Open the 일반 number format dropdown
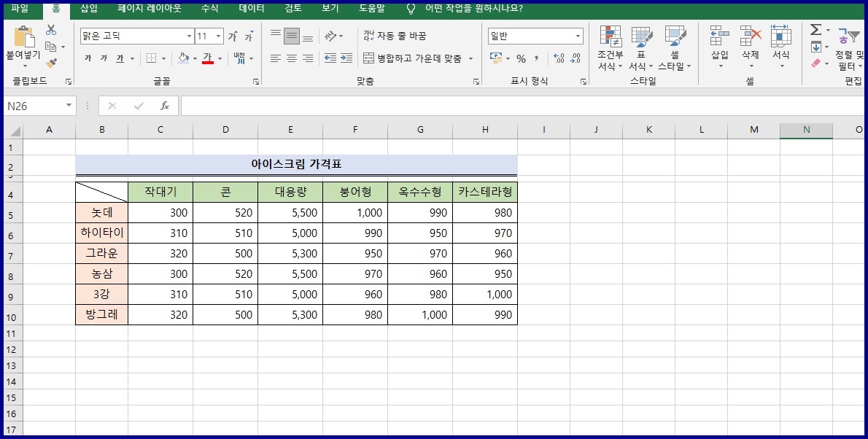Viewport: 868px width, 439px height. point(578,36)
